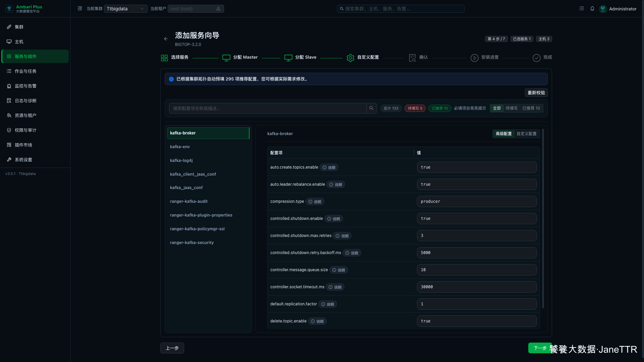Show 说明 for auto.create.topics.enable
The height and width of the screenshot is (362, 644).
[x=329, y=168]
